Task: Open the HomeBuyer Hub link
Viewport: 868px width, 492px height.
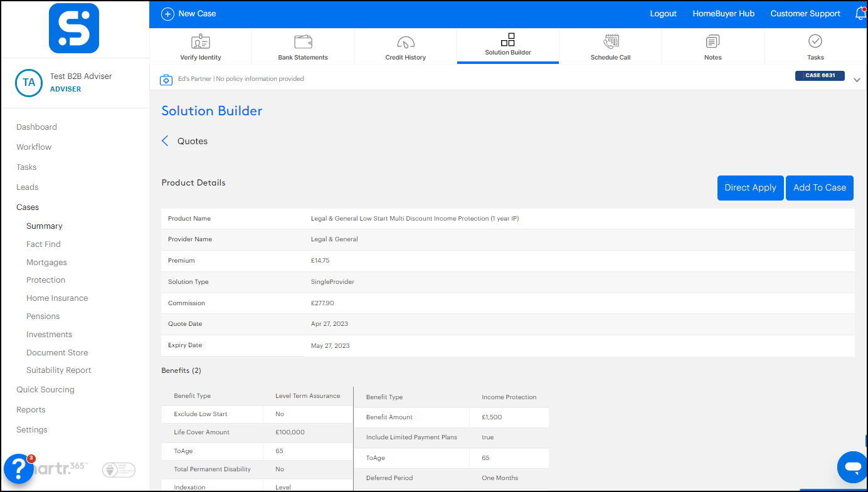Action: click(723, 14)
